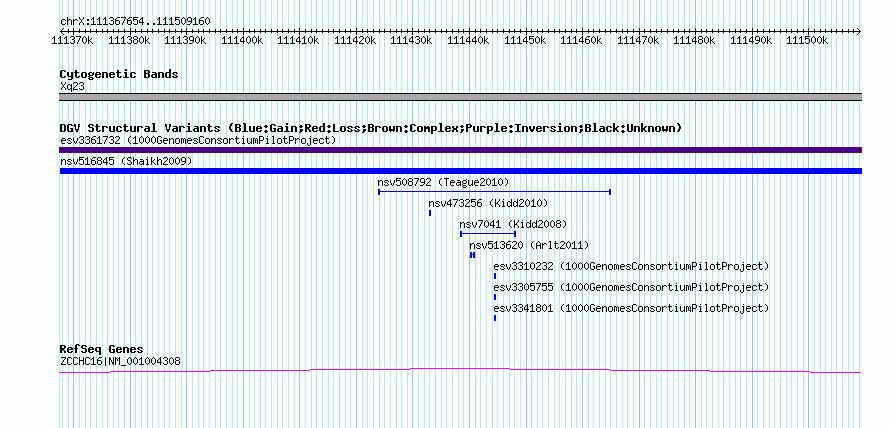The width and height of the screenshot is (890, 428).
Task: Open the esv3361732 variant label
Action: point(198,140)
